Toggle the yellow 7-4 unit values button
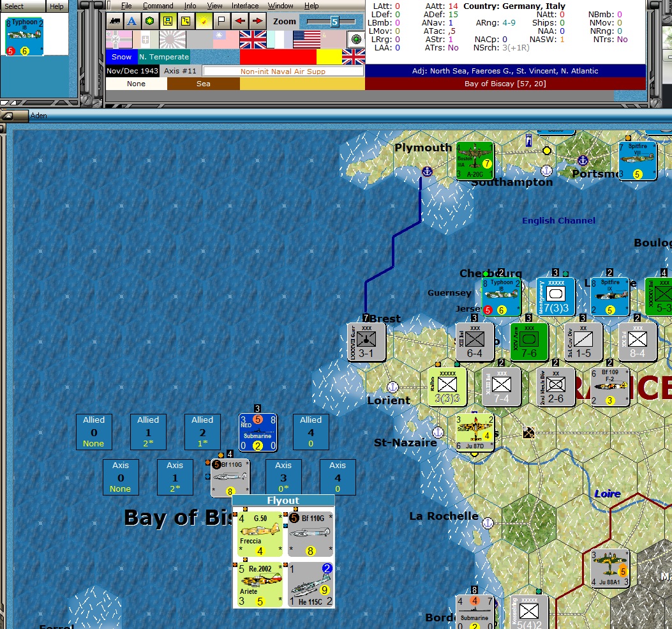The height and width of the screenshot is (629, 672). pos(186,21)
